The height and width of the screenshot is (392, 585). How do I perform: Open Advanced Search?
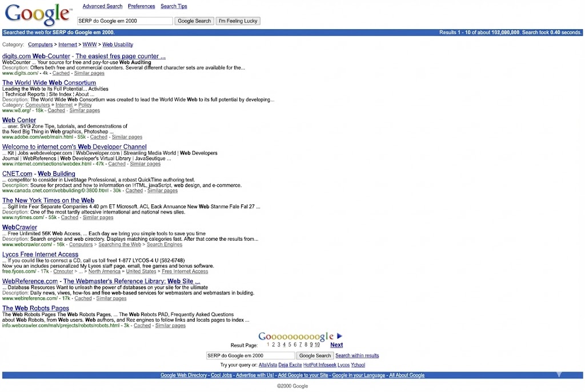click(102, 6)
